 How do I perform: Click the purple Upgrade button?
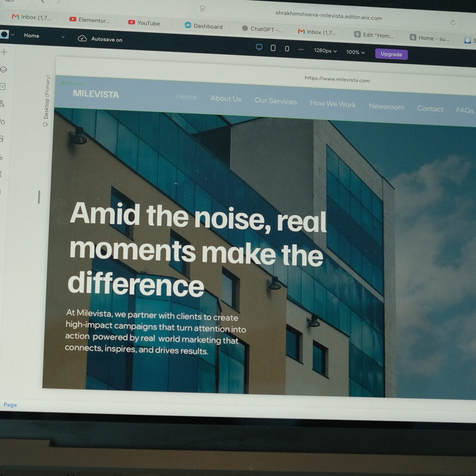pyautogui.click(x=391, y=54)
